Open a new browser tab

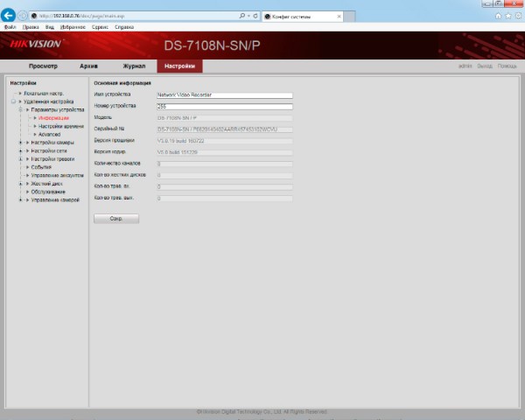(x=349, y=16)
